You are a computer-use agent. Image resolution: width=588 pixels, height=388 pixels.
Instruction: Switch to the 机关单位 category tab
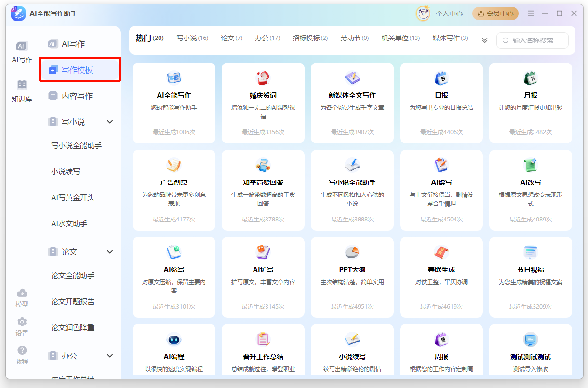(400, 38)
